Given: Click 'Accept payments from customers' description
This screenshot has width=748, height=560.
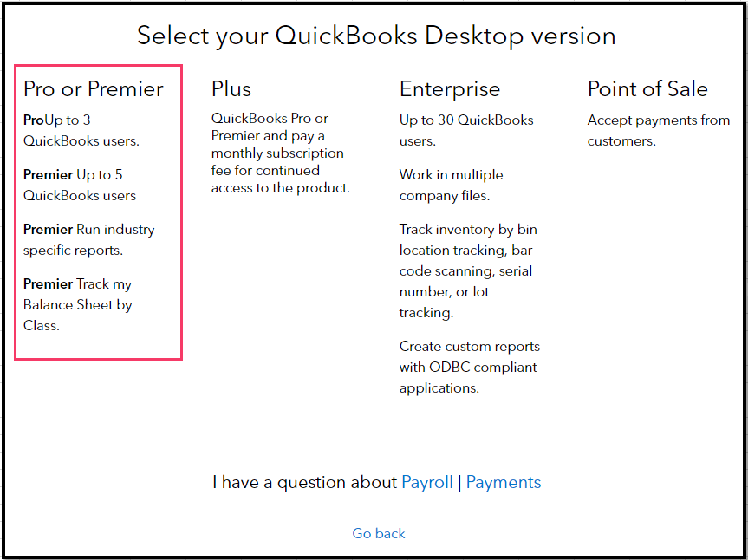Looking at the screenshot, I should (658, 131).
